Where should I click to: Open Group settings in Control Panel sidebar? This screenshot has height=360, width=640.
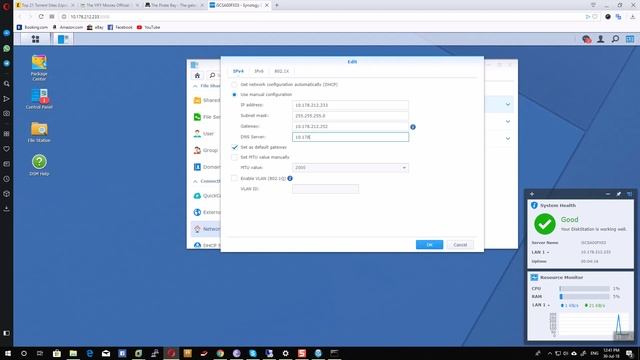click(x=206, y=150)
